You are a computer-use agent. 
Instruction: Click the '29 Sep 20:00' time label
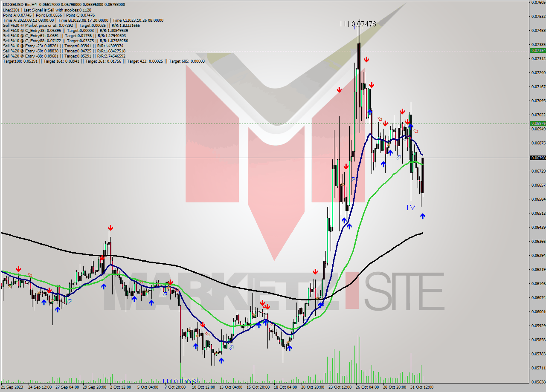(95, 387)
